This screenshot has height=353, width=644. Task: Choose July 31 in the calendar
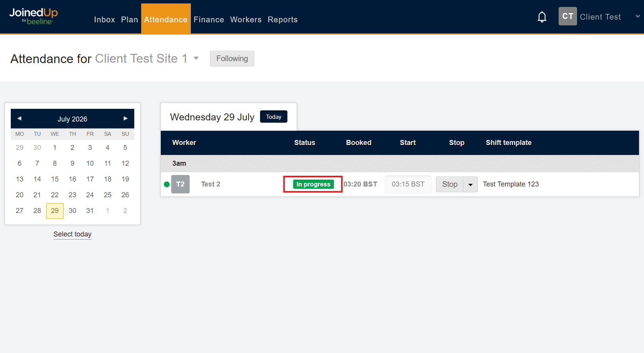coord(90,211)
